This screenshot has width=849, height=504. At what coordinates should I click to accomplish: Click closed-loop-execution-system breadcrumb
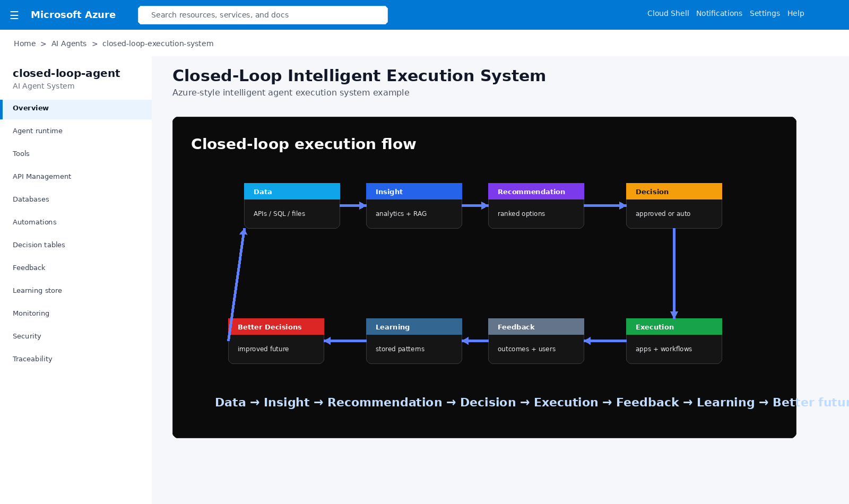coord(158,44)
